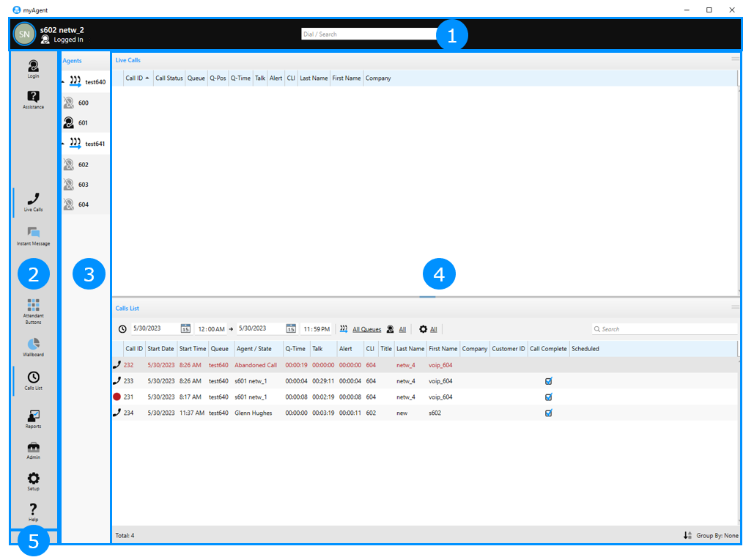The image size is (754, 560).
Task: Toggle Call Complete checkbox for call 234
Action: (548, 413)
